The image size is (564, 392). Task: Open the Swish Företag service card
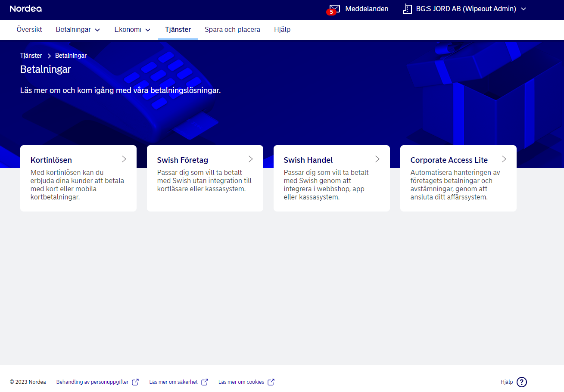click(x=205, y=178)
